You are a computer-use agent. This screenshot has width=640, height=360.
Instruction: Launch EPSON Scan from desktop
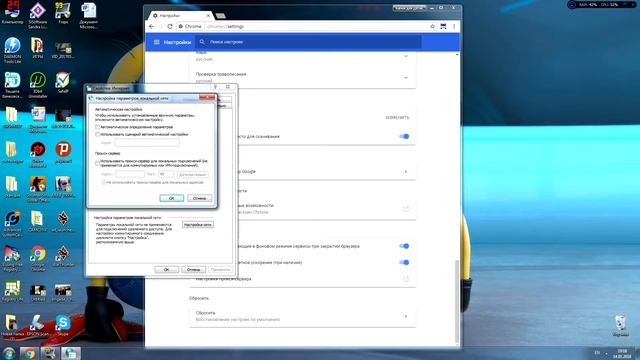(x=38, y=325)
